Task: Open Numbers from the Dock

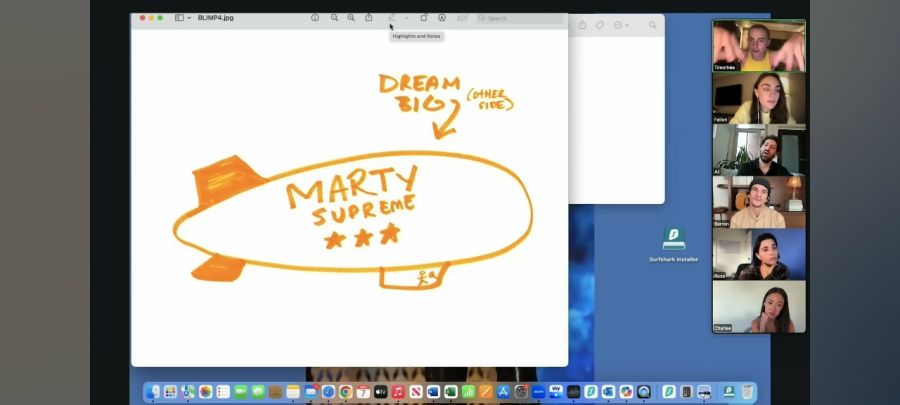Action: coord(468,392)
